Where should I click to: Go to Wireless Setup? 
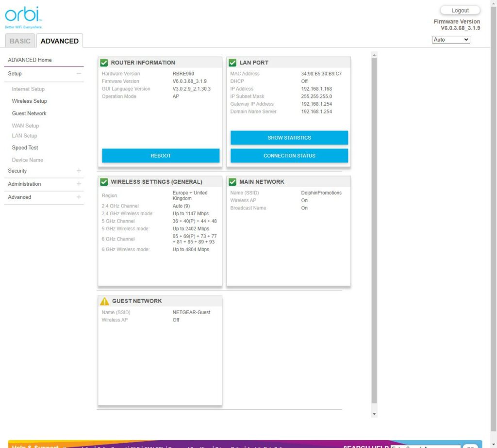coord(30,101)
